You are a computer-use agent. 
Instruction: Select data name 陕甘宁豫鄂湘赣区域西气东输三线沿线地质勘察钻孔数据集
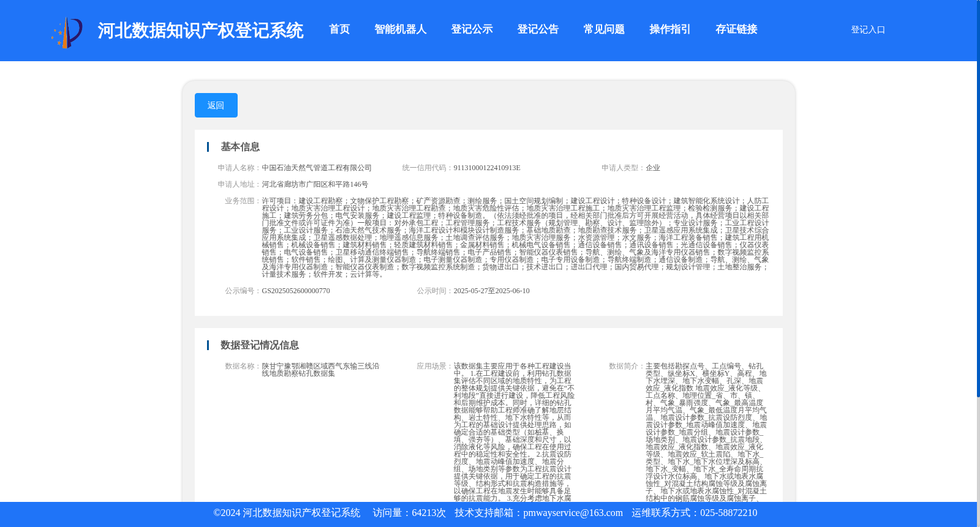pyautogui.click(x=320, y=370)
